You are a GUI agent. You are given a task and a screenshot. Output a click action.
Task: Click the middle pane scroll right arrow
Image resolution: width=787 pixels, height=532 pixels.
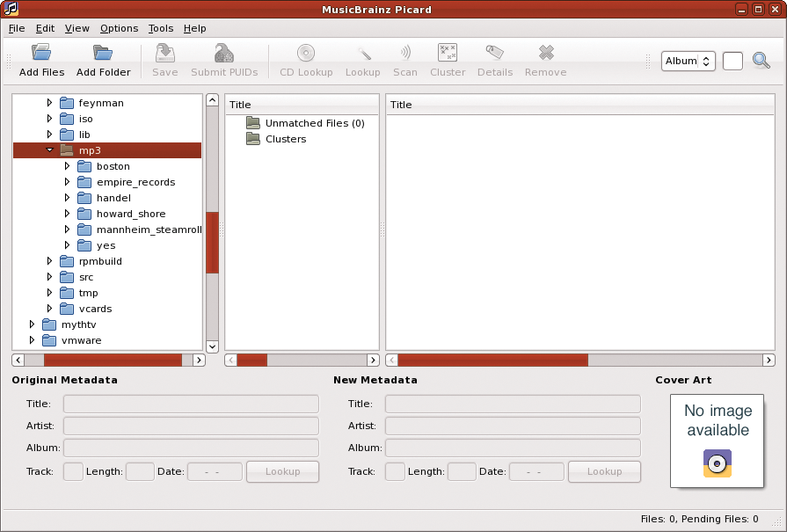click(x=373, y=360)
